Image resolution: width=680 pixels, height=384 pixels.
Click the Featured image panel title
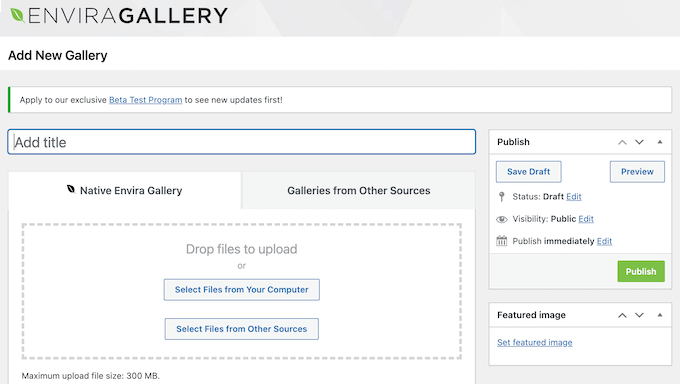coord(531,315)
